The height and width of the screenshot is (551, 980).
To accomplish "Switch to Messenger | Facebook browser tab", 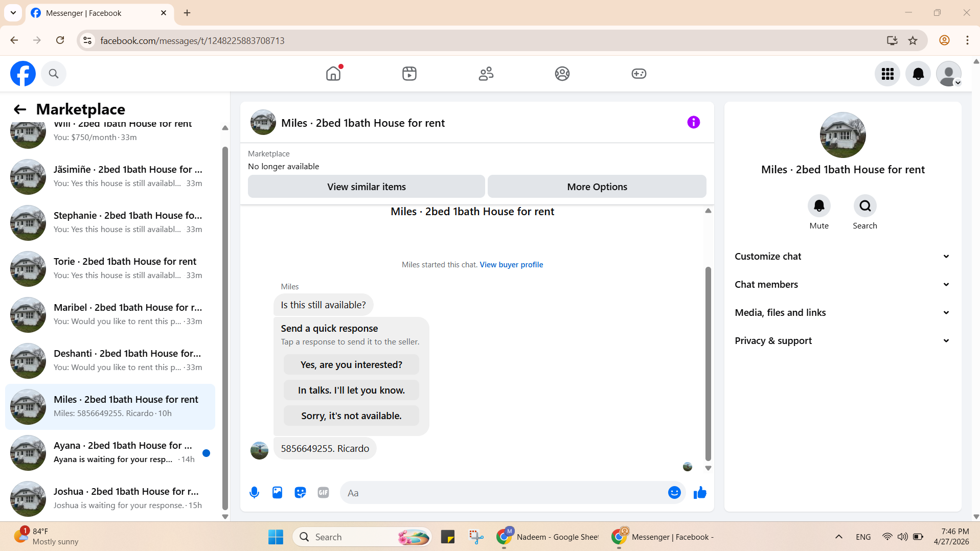I will 100,13.
